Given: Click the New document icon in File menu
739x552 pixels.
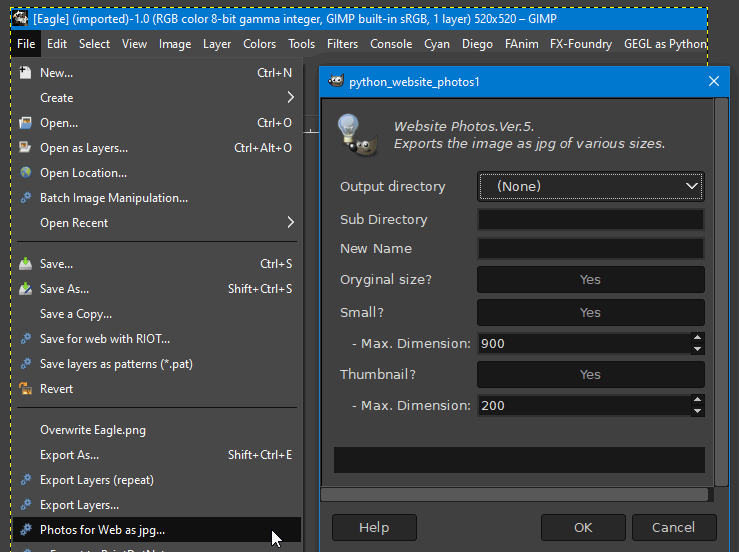Looking at the screenshot, I should (25, 73).
